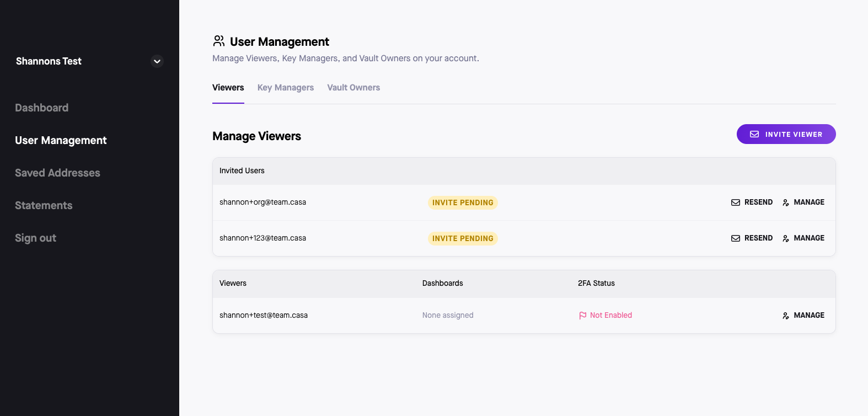The height and width of the screenshot is (416, 868).
Task: Click the shannon+test@team.casa viewer email
Action: [264, 315]
